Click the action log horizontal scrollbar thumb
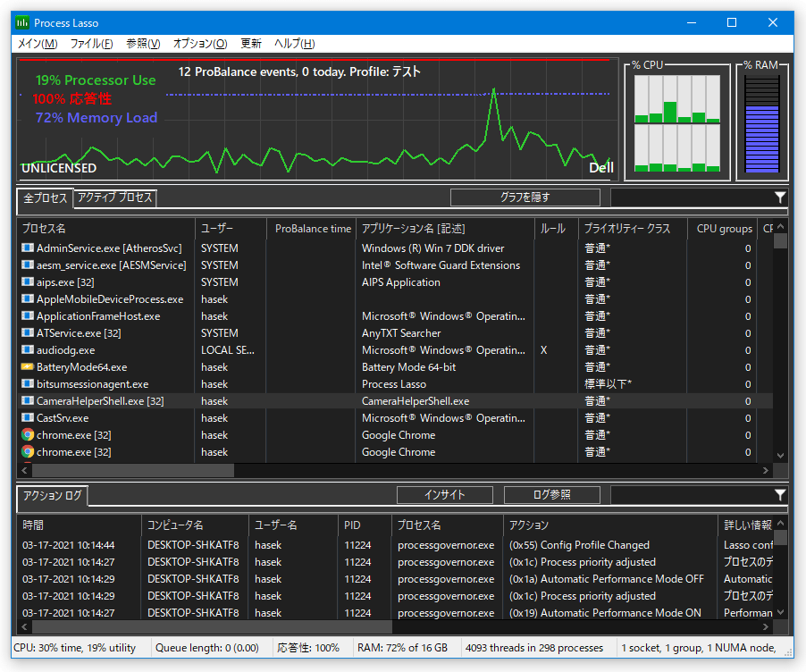 click(x=213, y=626)
